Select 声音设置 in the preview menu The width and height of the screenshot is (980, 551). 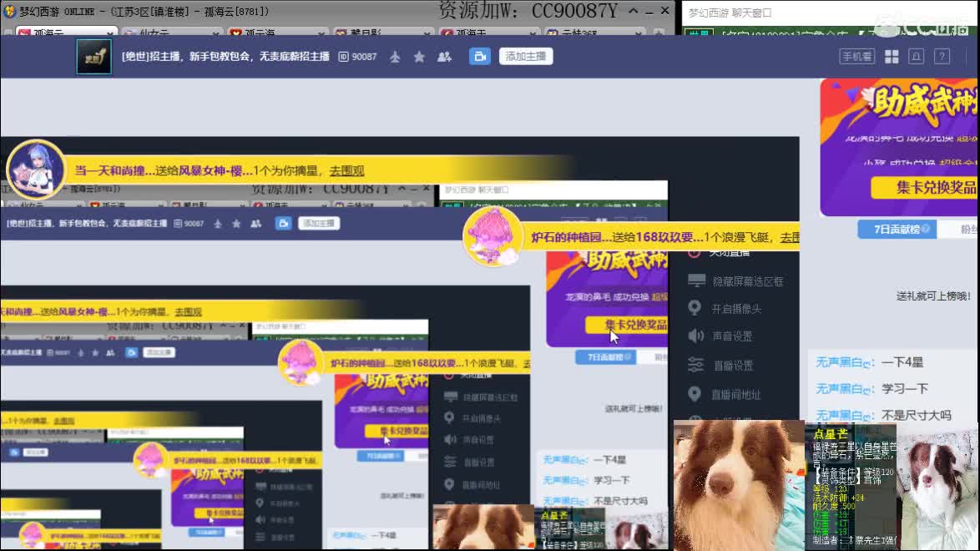pyautogui.click(x=732, y=336)
